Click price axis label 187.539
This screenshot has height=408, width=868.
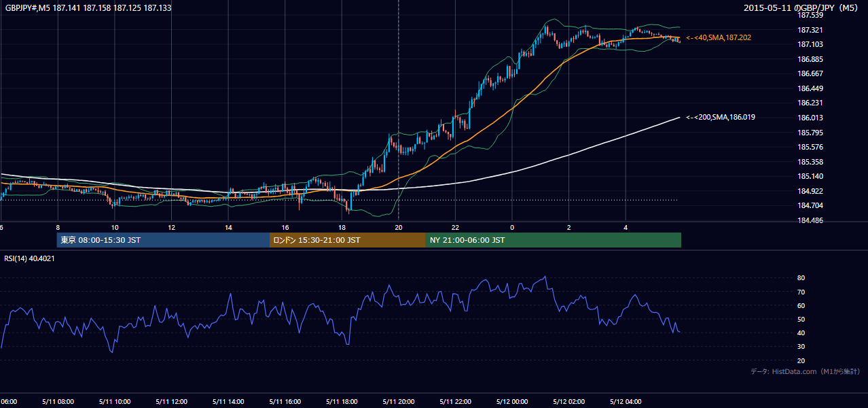[x=810, y=15]
